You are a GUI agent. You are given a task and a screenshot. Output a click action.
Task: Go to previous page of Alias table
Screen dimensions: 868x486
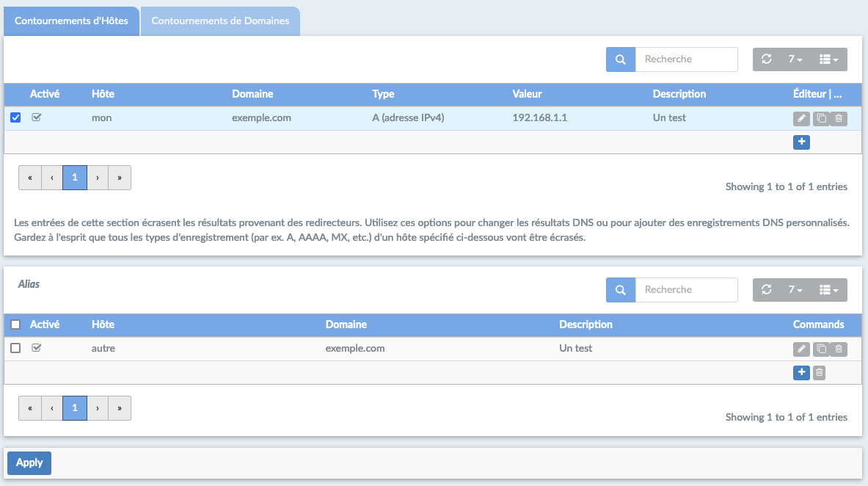(52, 408)
